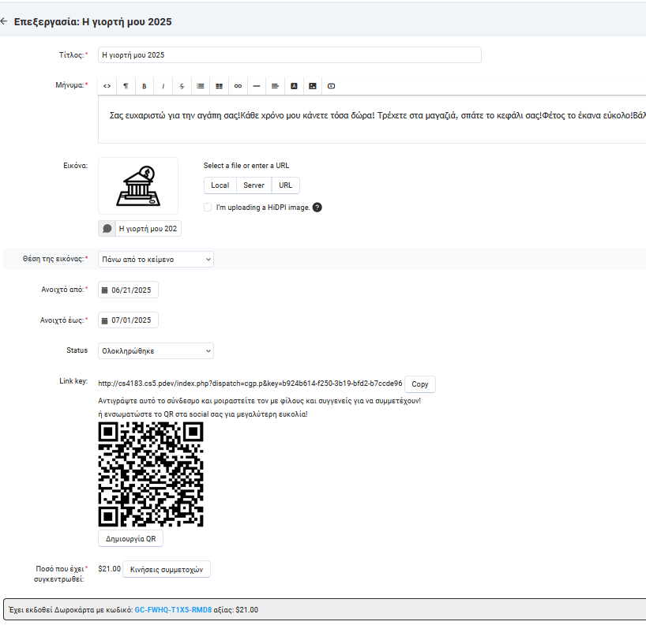Viewport: 646px width, 644px height.
Task: Click the $21.00 collected amount value
Action: click(109, 569)
